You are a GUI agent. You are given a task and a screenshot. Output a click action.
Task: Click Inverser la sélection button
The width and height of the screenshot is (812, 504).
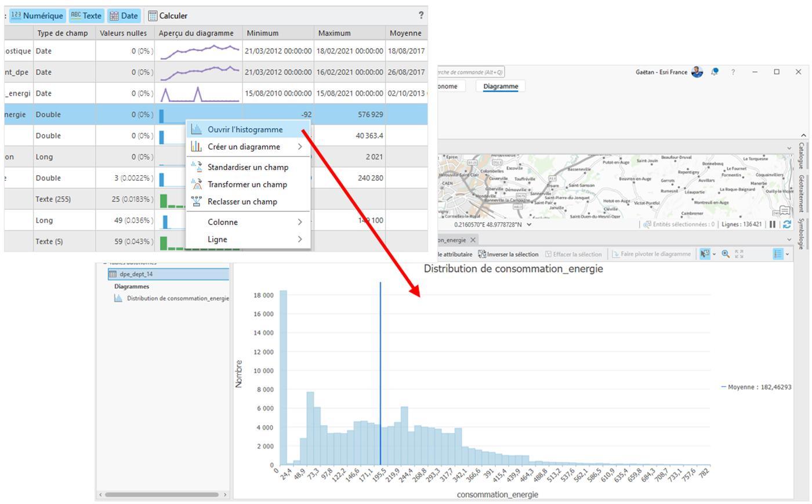point(508,254)
